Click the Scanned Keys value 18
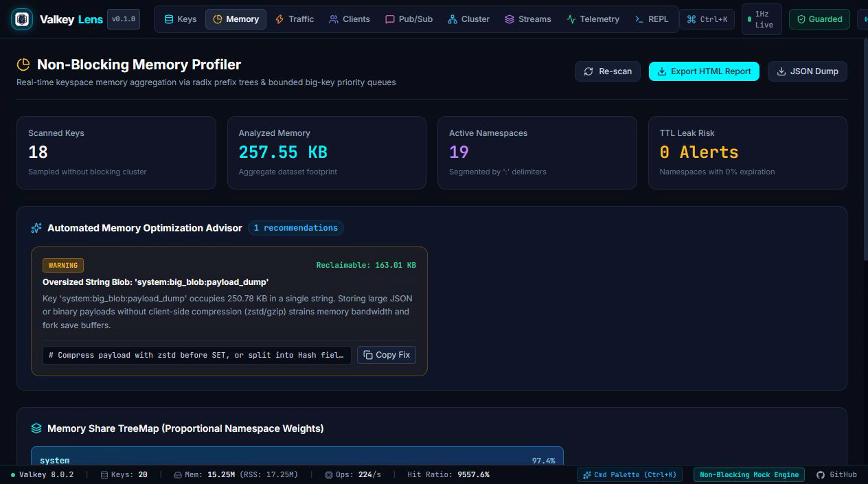This screenshot has width=868, height=484. (38, 152)
